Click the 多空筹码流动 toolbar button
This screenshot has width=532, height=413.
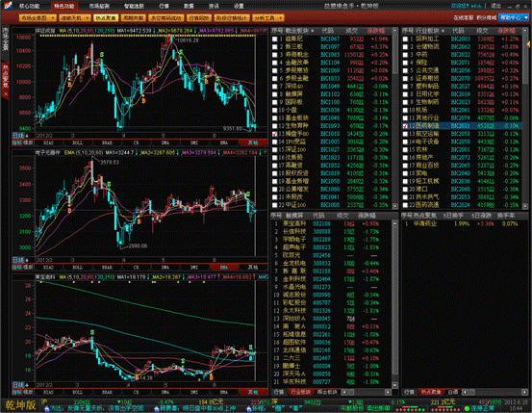(x=166, y=18)
